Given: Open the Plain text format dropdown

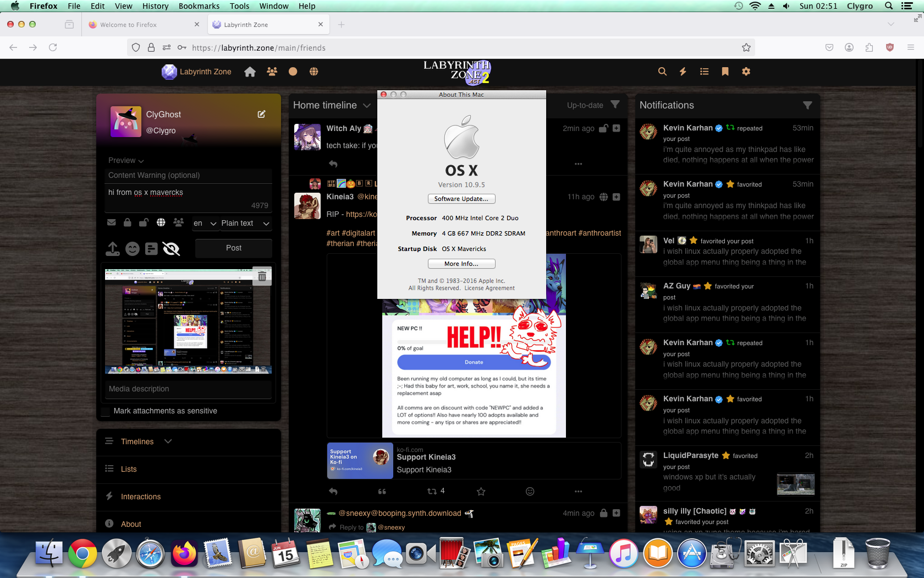Looking at the screenshot, I should point(245,223).
